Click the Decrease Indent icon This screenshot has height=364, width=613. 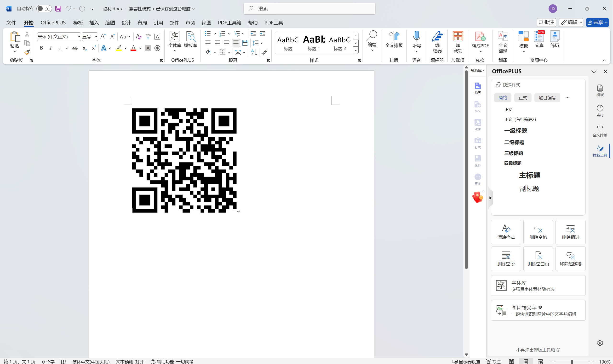click(253, 34)
